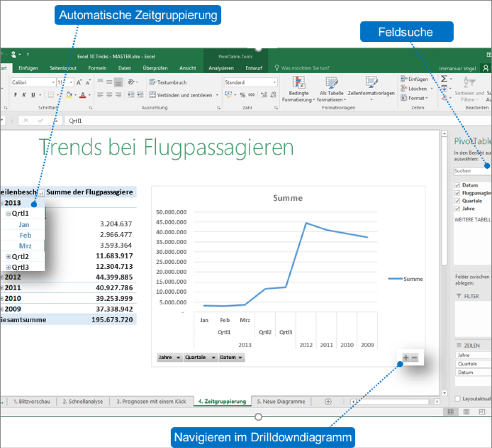Apply thousands separator (000) format
The height and width of the screenshot is (448, 492).
(252, 95)
